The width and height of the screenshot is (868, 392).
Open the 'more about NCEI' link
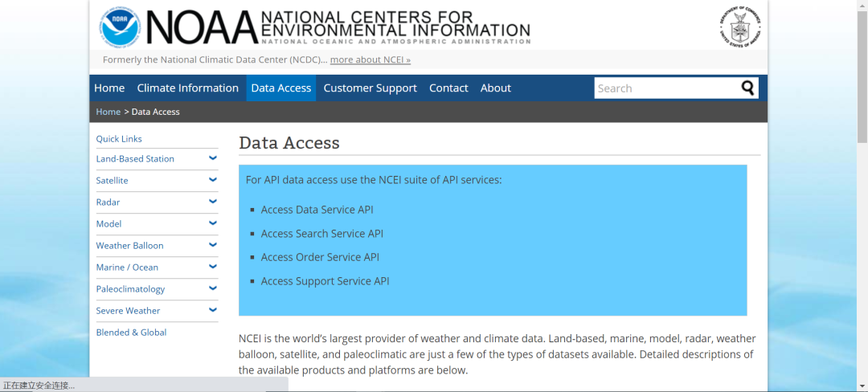pos(371,59)
